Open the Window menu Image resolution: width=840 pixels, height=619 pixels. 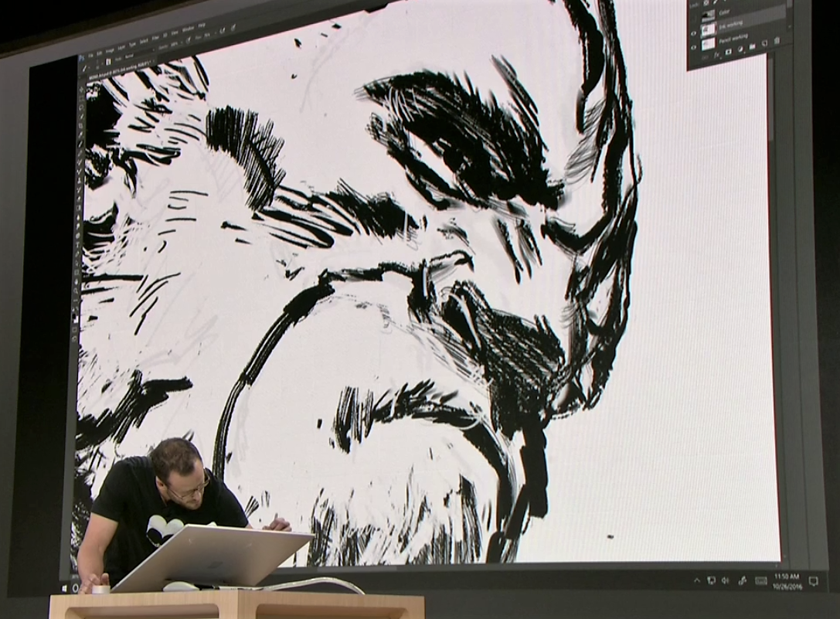coord(188,29)
